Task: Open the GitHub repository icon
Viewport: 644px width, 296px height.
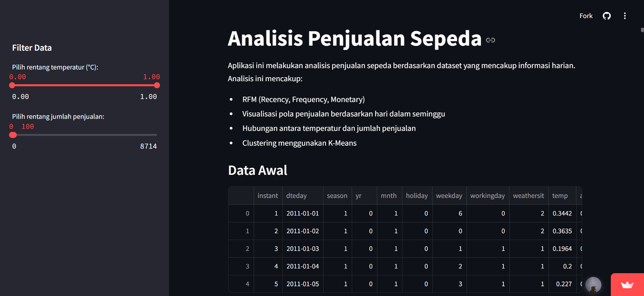Action: point(606,16)
